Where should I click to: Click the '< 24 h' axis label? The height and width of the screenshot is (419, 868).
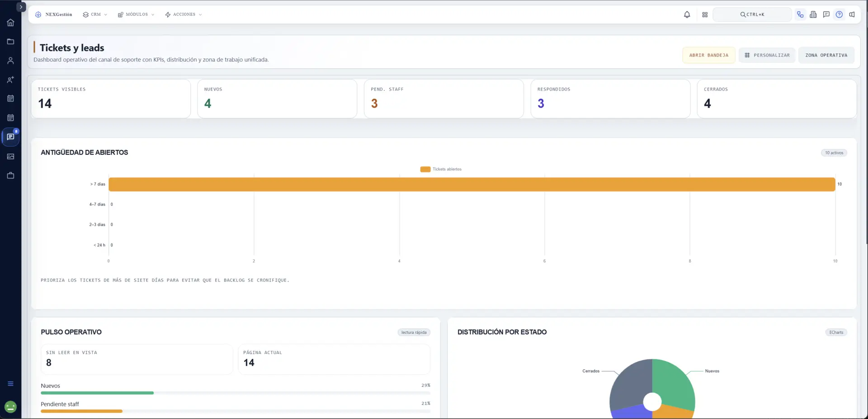coord(99,245)
